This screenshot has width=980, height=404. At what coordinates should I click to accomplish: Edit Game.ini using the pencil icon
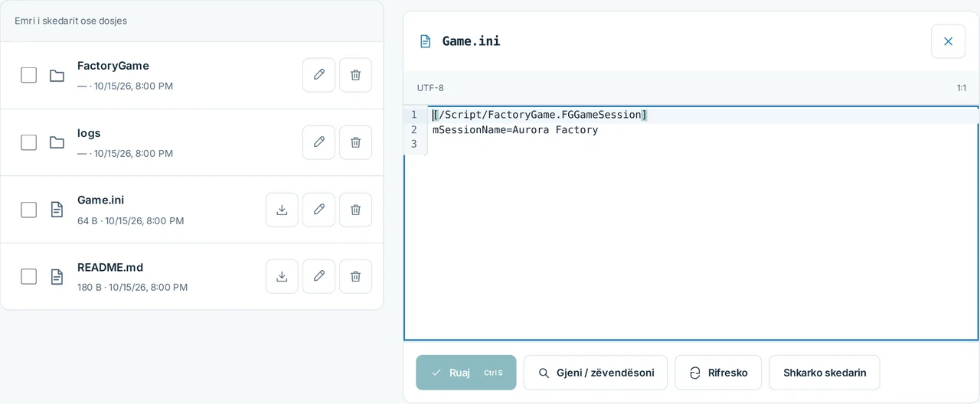coord(318,210)
